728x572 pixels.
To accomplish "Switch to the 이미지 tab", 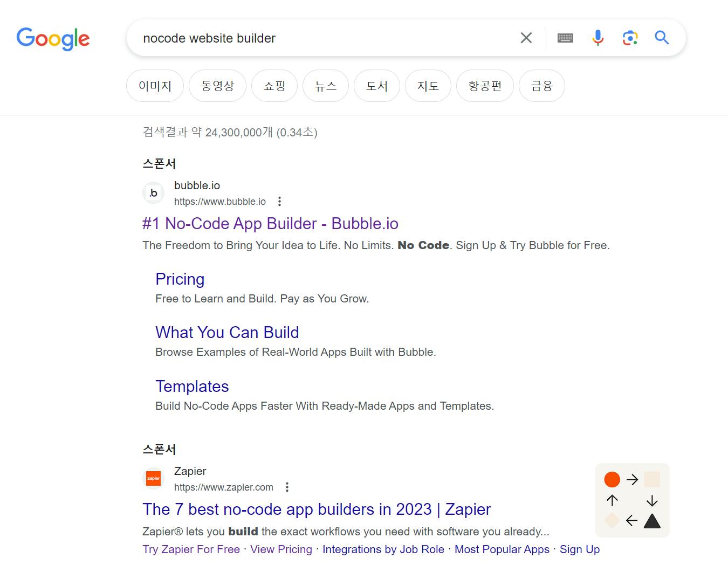I will pos(155,86).
